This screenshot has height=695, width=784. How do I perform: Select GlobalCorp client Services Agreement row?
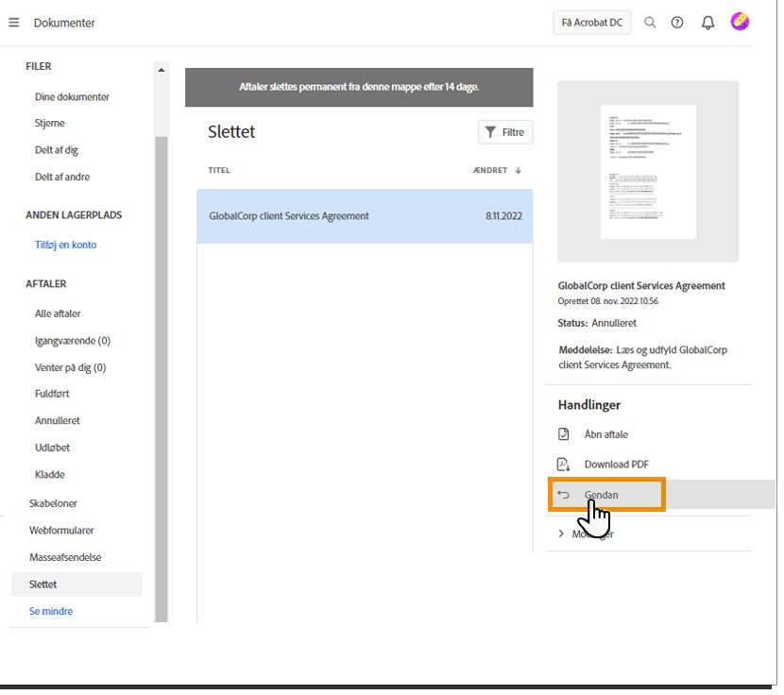365,216
